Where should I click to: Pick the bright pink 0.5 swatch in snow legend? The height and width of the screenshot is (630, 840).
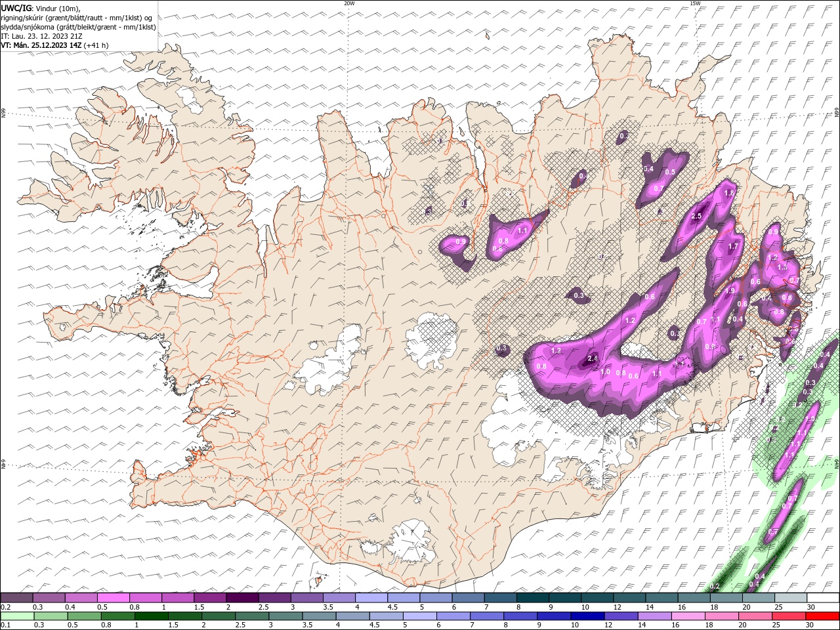click(x=113, y=598)
